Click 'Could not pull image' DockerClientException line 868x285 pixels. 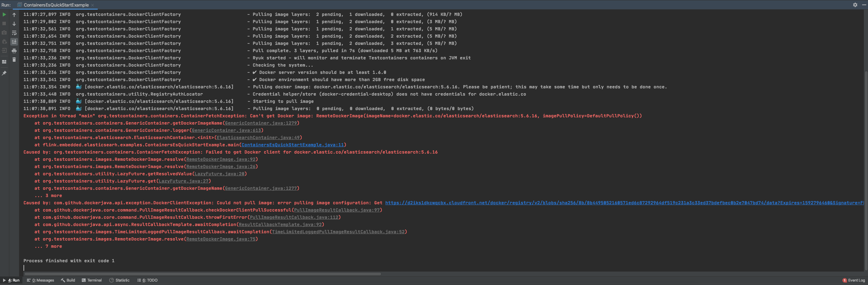click(x=443, y=203)
